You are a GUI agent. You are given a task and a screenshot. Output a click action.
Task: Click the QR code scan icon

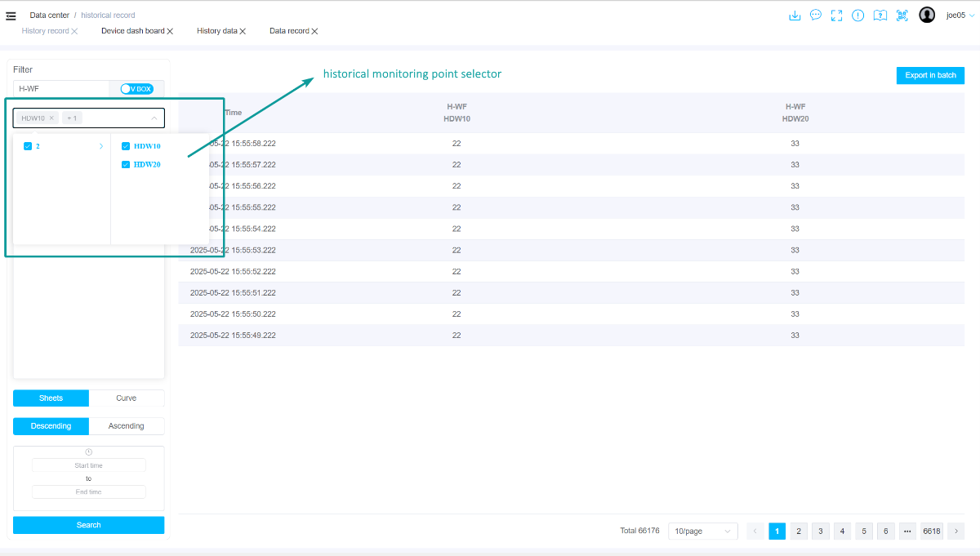click(902, 16)
